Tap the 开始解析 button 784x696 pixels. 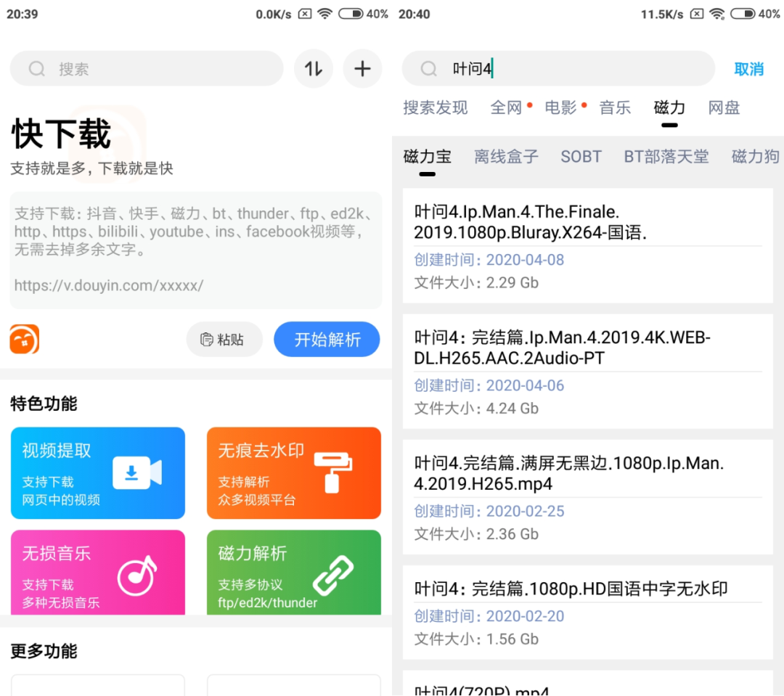(x=327, y=340)
